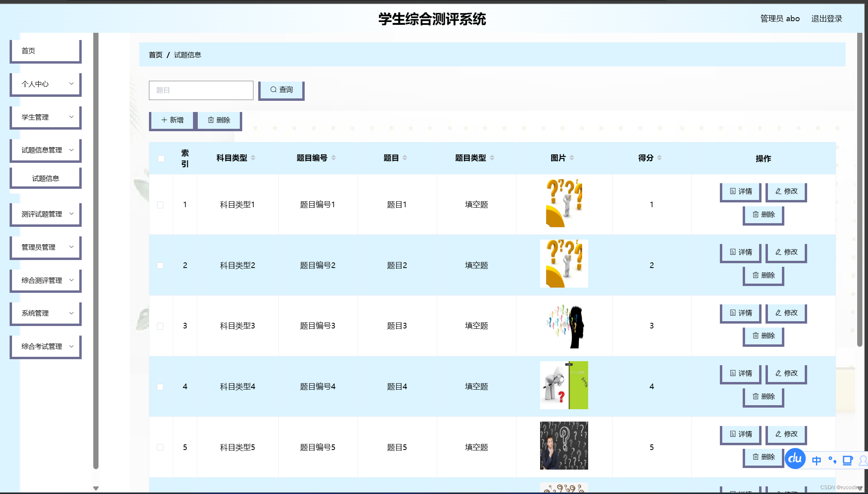
Task: Expand the 个人中心 sidebar menu
Action: coord(46,84)
